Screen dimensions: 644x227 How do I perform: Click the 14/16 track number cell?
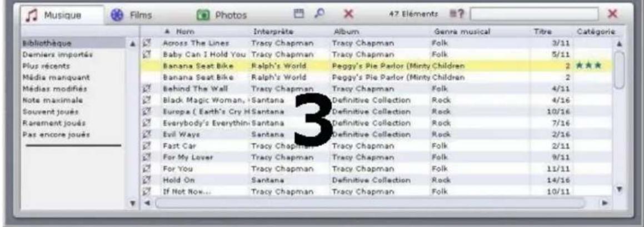560,180
